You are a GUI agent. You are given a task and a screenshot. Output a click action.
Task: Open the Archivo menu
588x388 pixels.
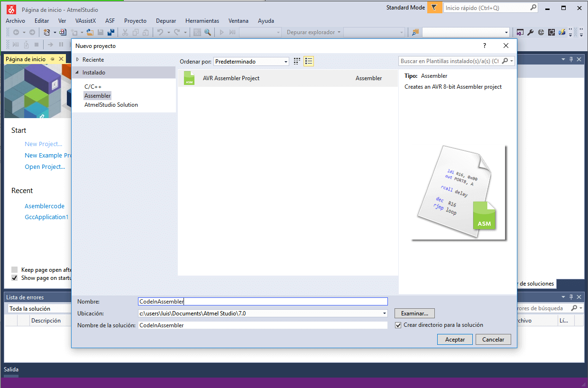click(x=16, y=21)
